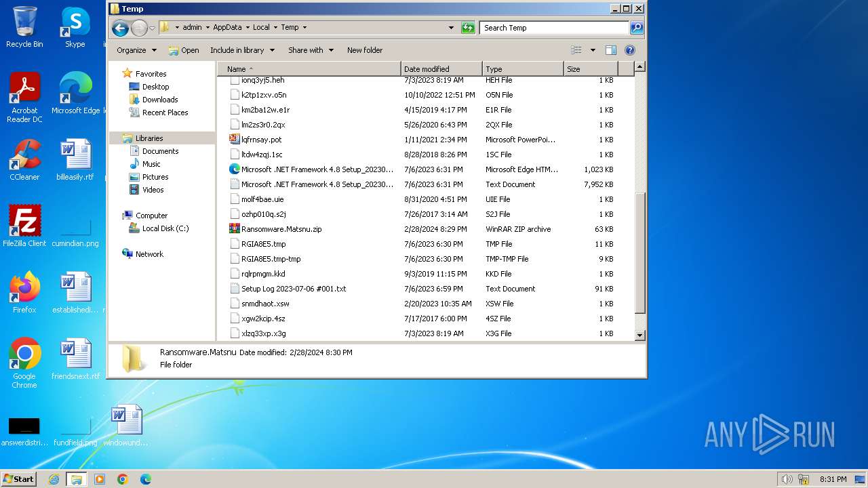Click the Start button

(x=19, y=479)
